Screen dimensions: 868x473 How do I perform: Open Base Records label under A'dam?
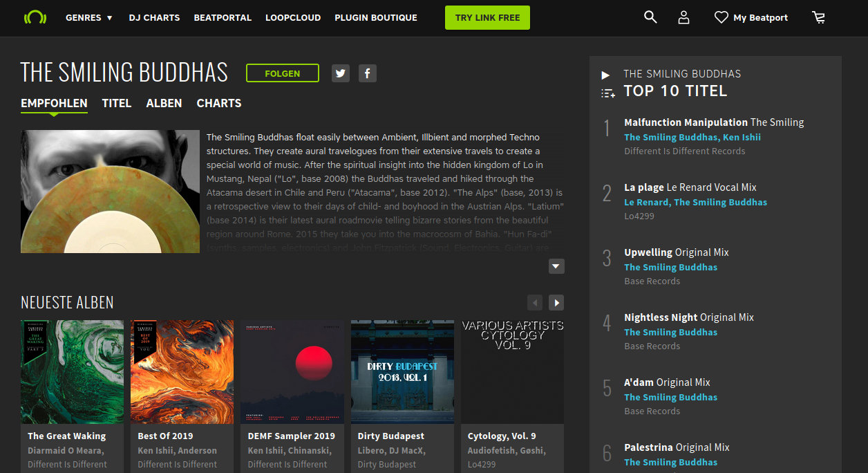pos(652,411)
